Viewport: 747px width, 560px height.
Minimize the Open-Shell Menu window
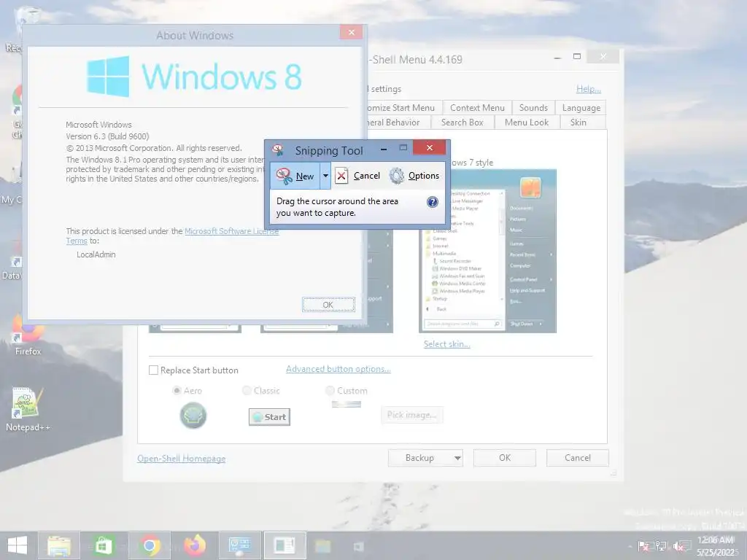click(x=557, y=57)
